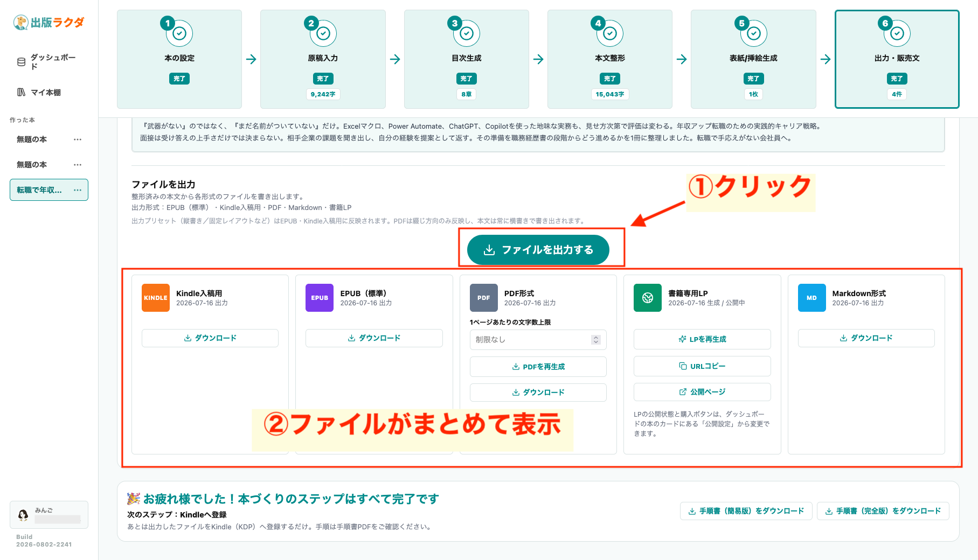Click the Dashboard database icon in sidebar
Image resolution: width=978 pixels, height=560 pixels.
point(22,62)
